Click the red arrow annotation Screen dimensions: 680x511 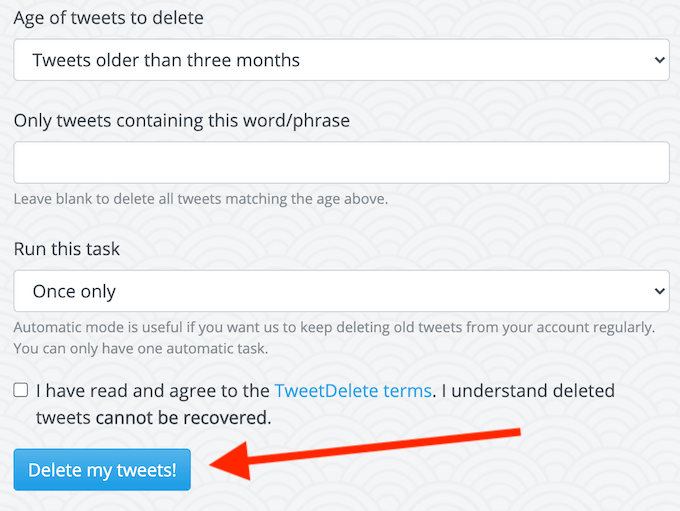(x=380, y=448)
